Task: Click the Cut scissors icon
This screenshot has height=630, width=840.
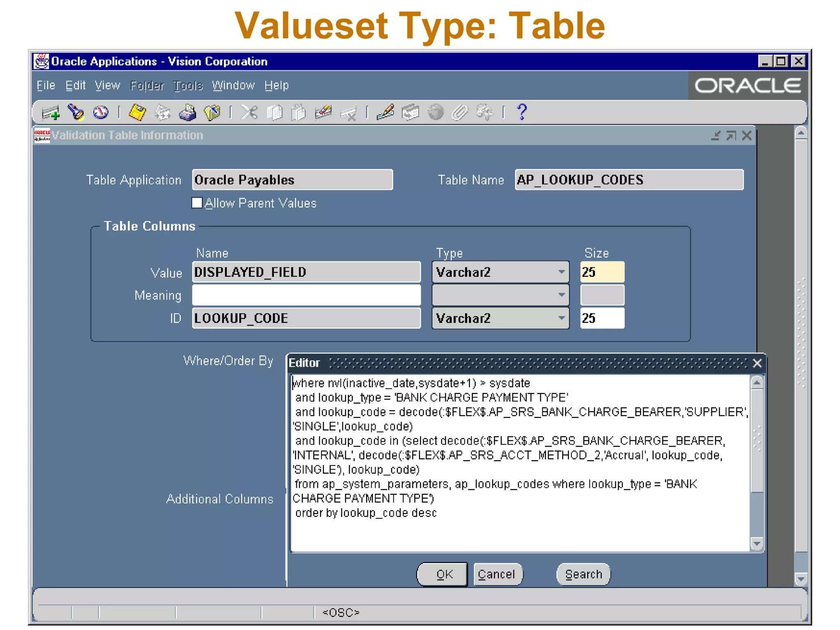Action: pos(249,112)
